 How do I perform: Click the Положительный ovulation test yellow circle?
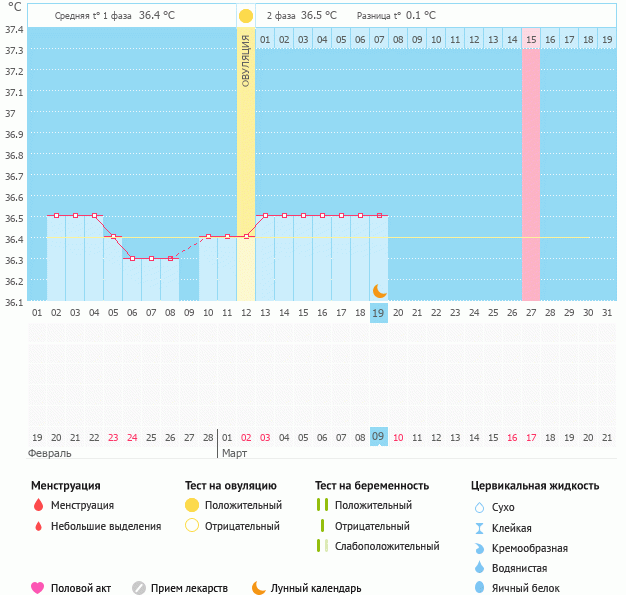[192, 506]
